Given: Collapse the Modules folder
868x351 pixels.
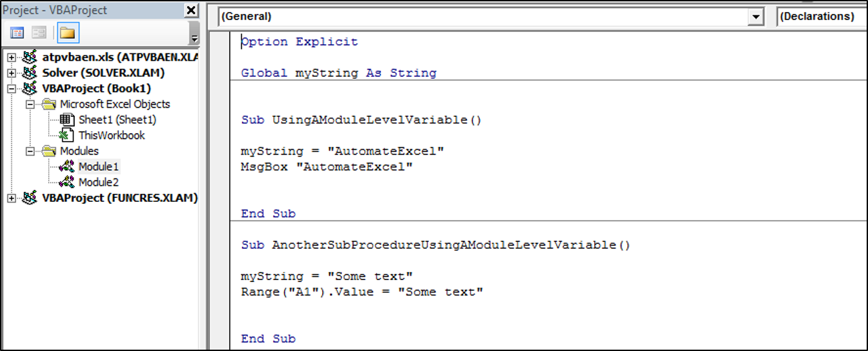Looking at the screenshot, I should [29, 151].
